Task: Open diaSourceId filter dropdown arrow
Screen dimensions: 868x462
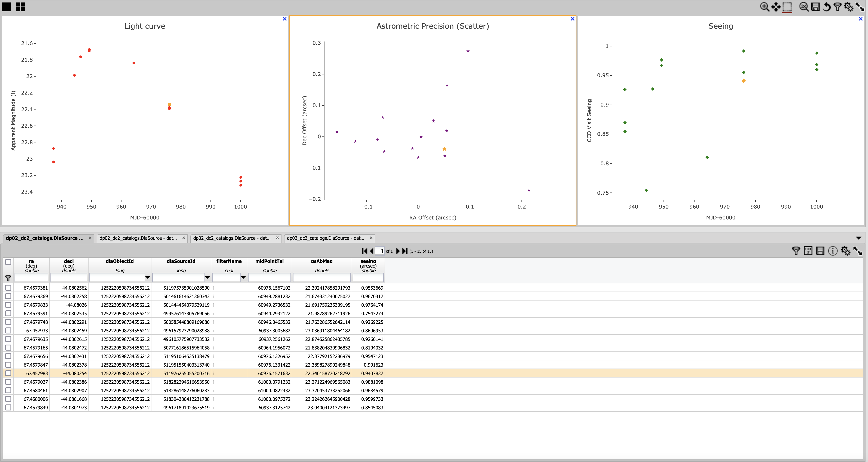Action: [x=207, y=277]
